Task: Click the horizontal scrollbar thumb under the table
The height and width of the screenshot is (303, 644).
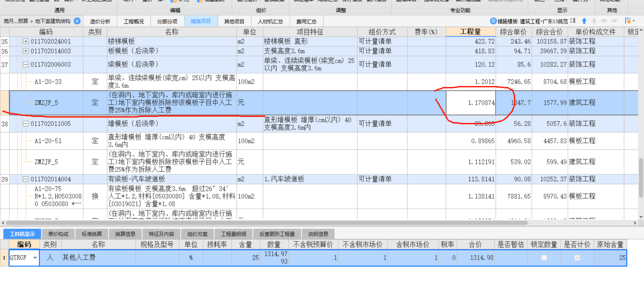Action: (x=267, y=223)
